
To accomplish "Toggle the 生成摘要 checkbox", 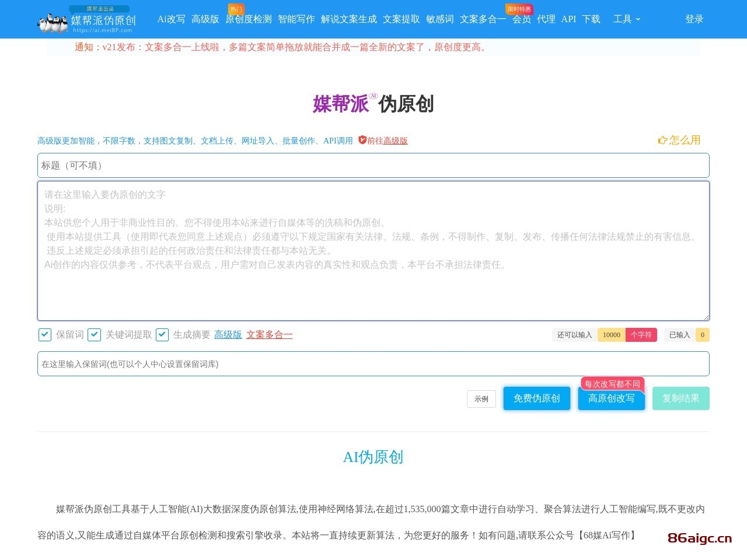I will click(162, 335).
